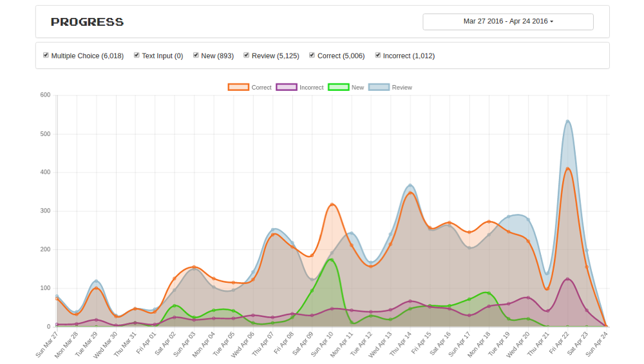Click the Review peak point on Fri Apr 22

pos(567,121)
